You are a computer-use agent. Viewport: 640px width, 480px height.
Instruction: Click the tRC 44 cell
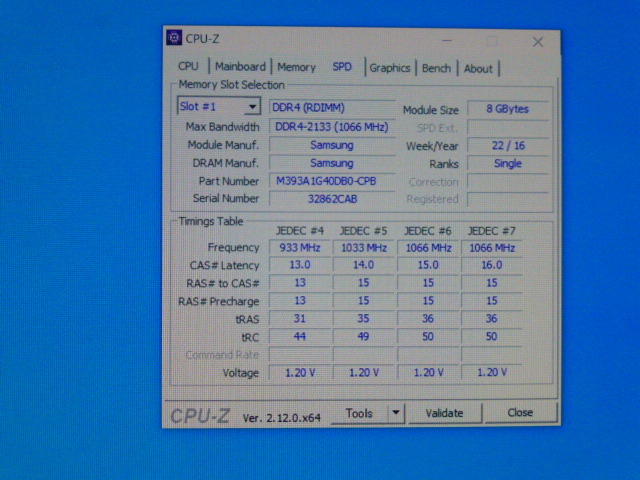(300, 336)
